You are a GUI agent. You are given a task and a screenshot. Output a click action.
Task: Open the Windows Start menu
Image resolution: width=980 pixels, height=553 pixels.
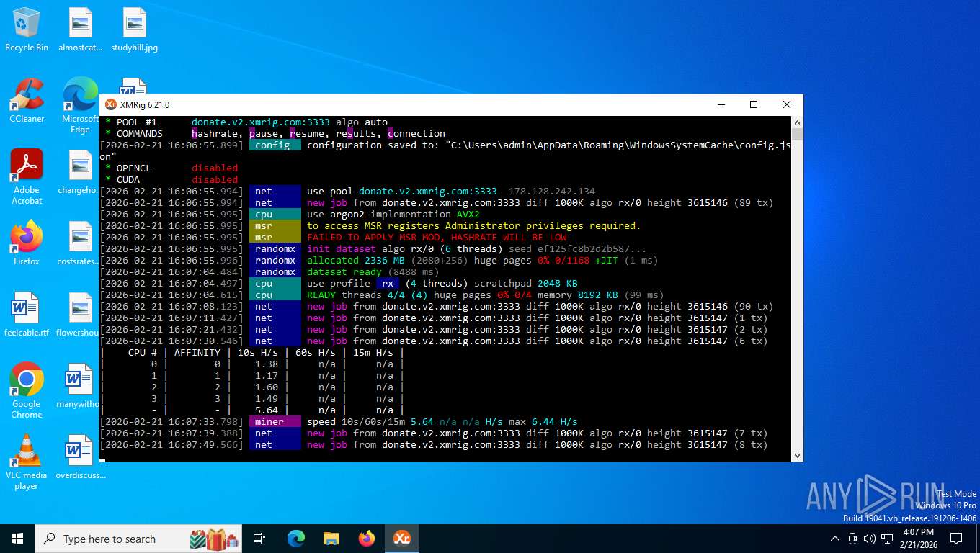click(17, 539)
